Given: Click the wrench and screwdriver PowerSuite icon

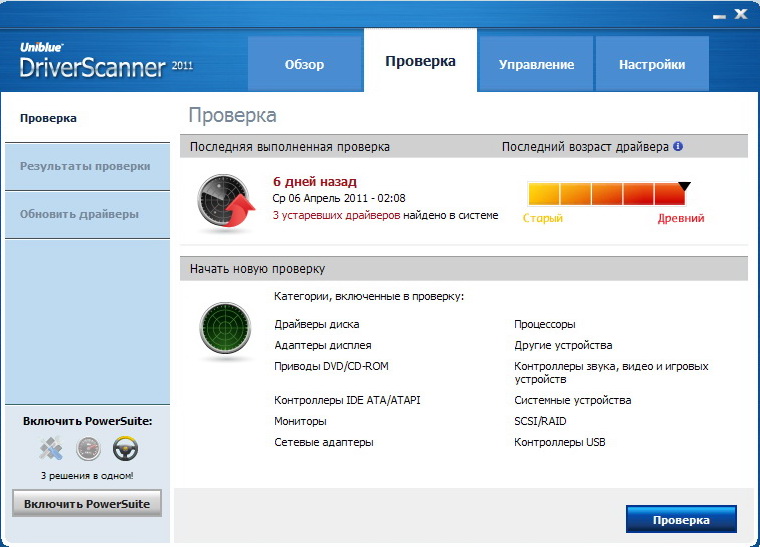Looking at the screenshot, I should 50,447.
